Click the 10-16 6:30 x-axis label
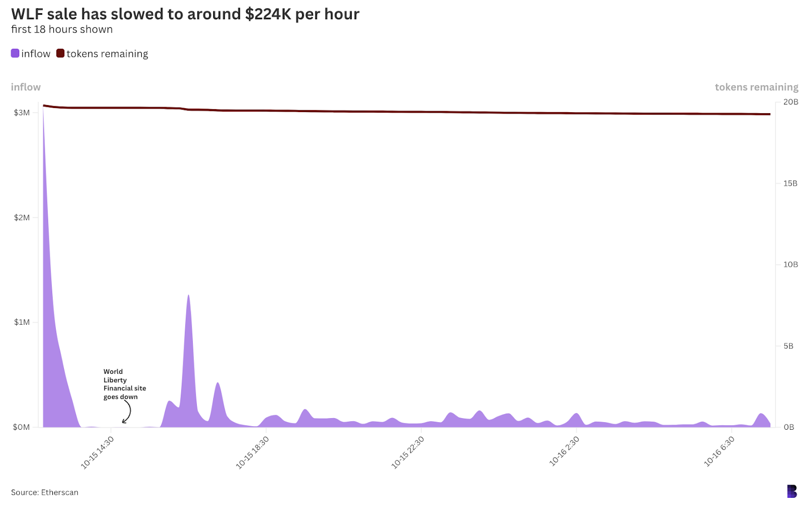The height and width of the screenshot is (514, 812). point(720,451)
